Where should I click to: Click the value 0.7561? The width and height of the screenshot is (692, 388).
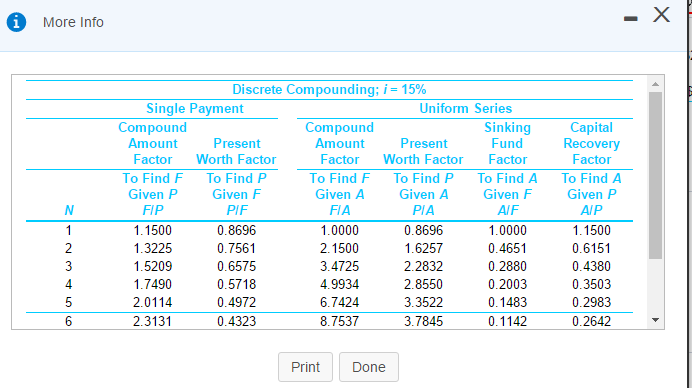coord(237,249)
